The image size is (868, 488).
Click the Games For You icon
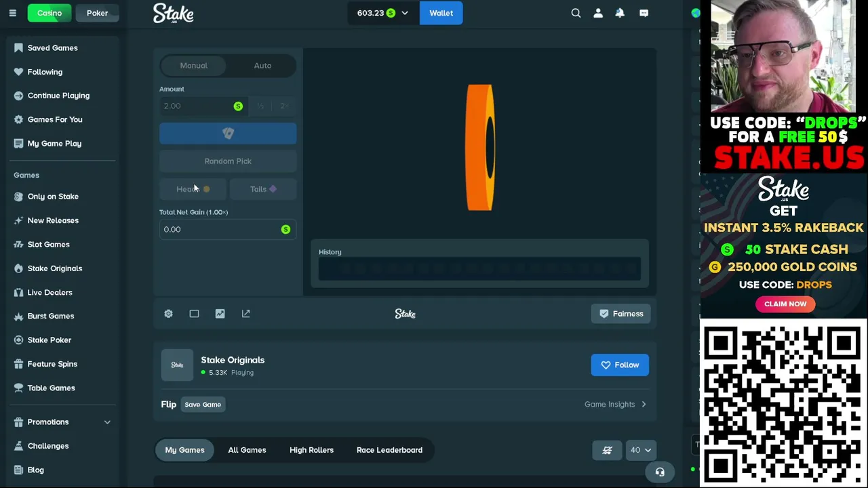[x=18, y=119]
